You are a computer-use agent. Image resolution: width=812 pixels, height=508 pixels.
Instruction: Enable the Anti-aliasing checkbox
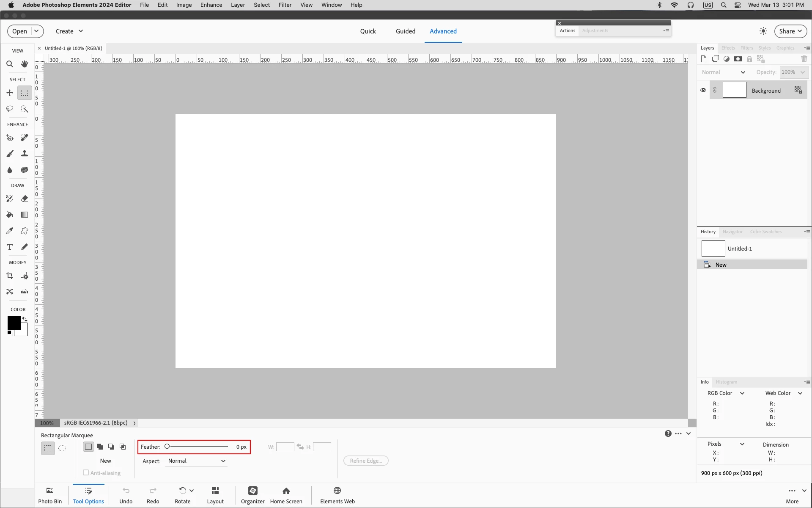(86, 472)
